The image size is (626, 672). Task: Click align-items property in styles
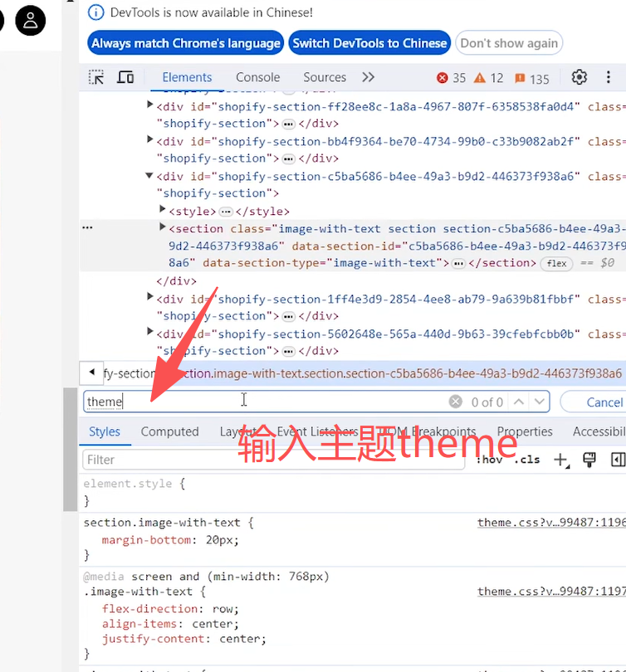tap(139, 624)
